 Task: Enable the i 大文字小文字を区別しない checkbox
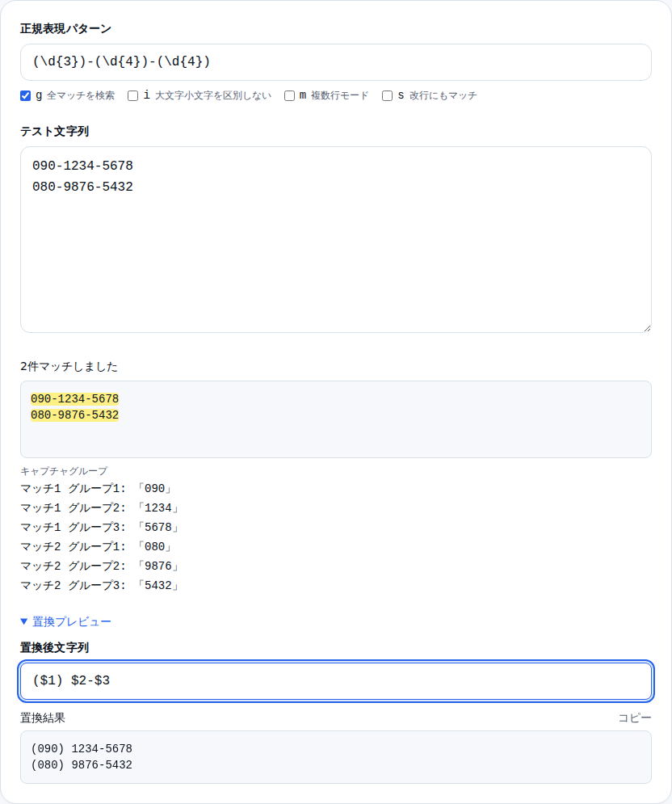132,96
